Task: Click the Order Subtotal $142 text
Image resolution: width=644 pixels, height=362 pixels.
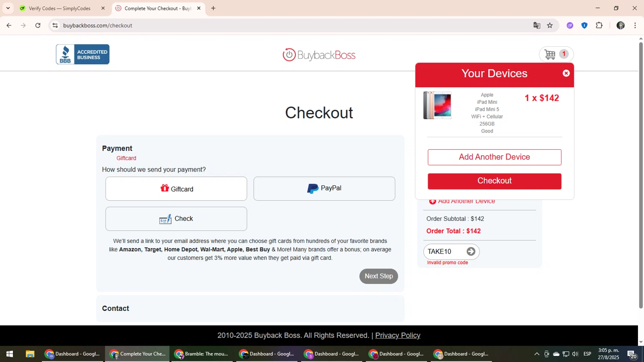Action: coord(455,219)
